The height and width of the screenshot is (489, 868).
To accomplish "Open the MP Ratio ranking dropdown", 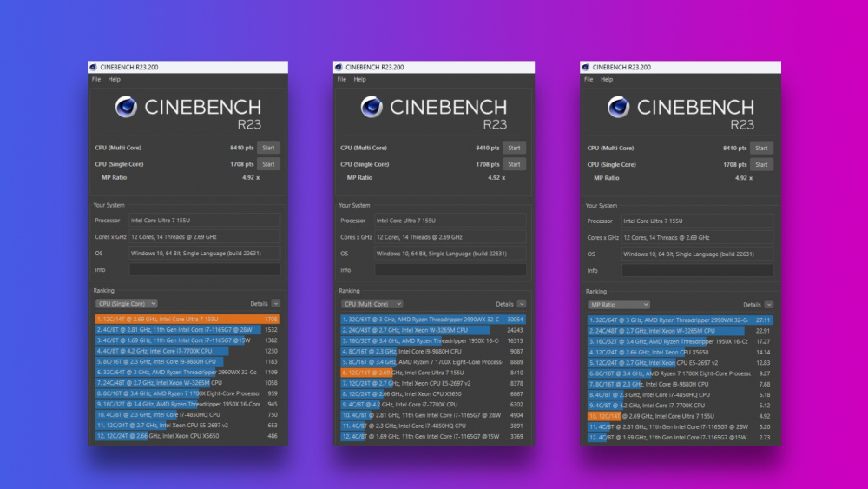I will click(619, 305).
